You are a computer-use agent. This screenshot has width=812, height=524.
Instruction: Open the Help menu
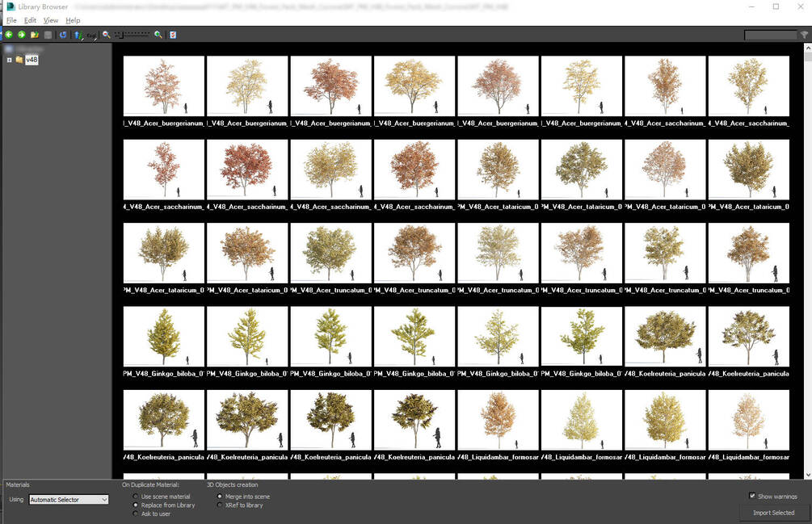pyautogui.click(x=73, y=20)
